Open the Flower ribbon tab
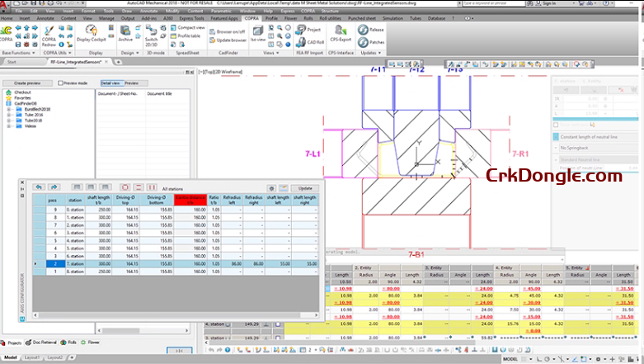The width and height of the screenshot is (644, 364). click(x=291, y=18)
